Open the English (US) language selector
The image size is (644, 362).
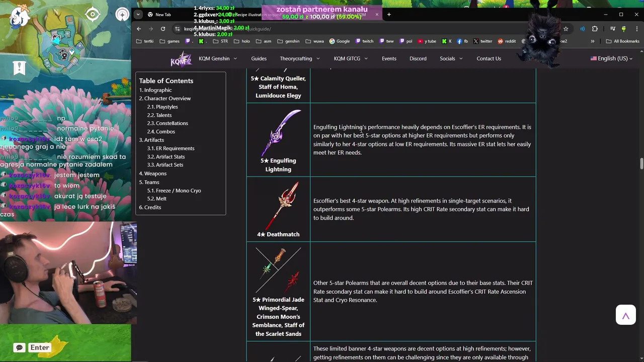(611, 58)
